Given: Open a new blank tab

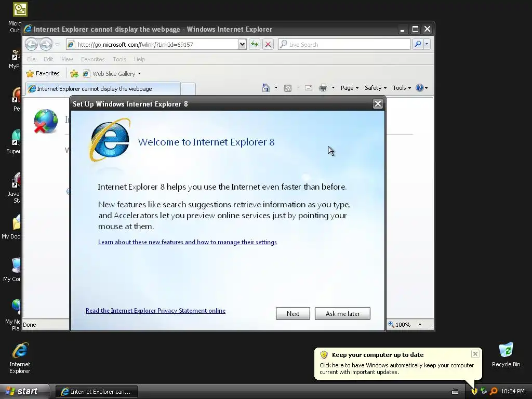Looking at the screenshot, I should point(188,88).
